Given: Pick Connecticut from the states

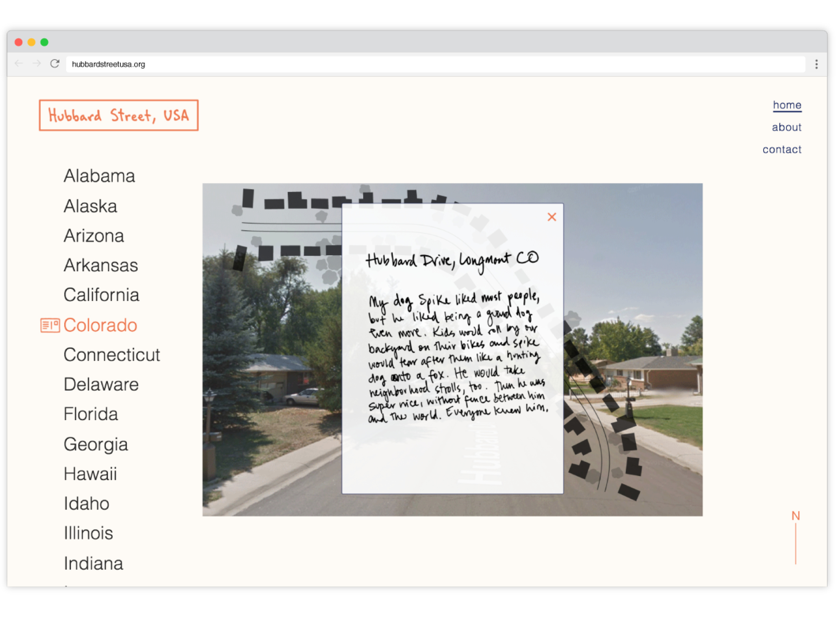Looking at the screenshot, I should 111,355.
